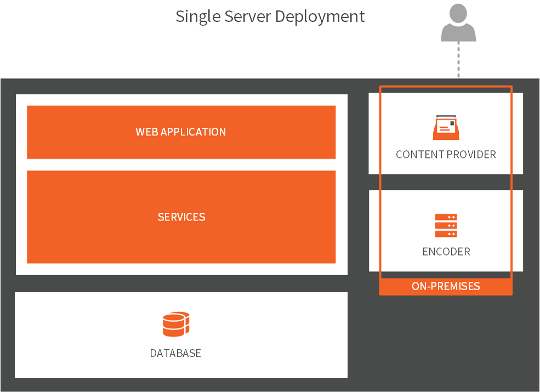The width and height of the screenshot is (540, 392).
Task: Click the word Deployment in the title
Action: (320, 16)
